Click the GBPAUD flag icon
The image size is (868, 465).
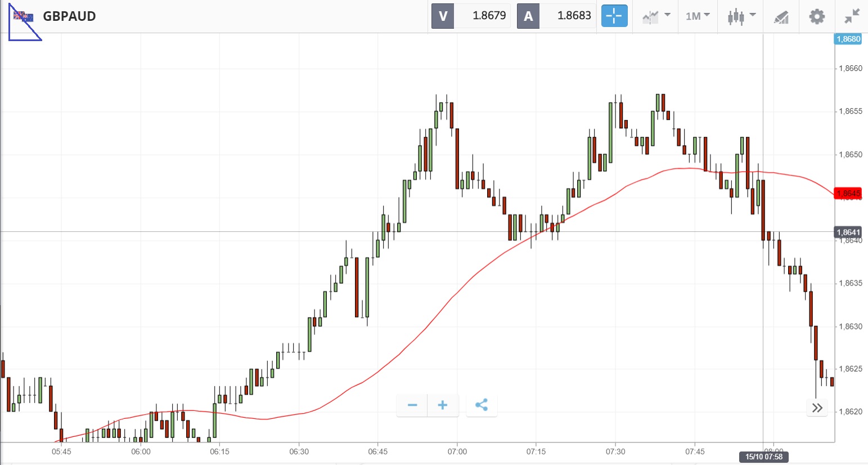point(23,16)
